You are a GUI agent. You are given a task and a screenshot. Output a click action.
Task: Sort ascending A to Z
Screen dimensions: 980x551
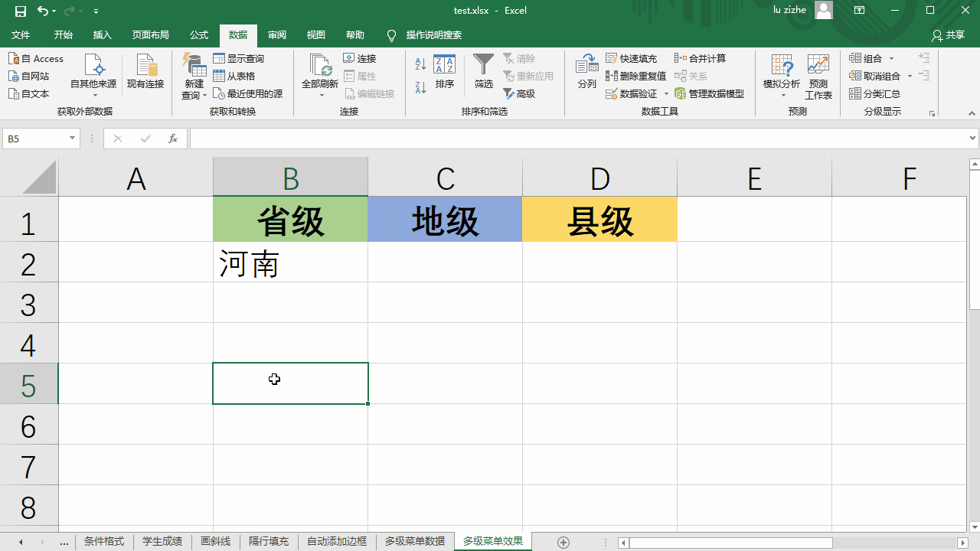click(420, 64)
